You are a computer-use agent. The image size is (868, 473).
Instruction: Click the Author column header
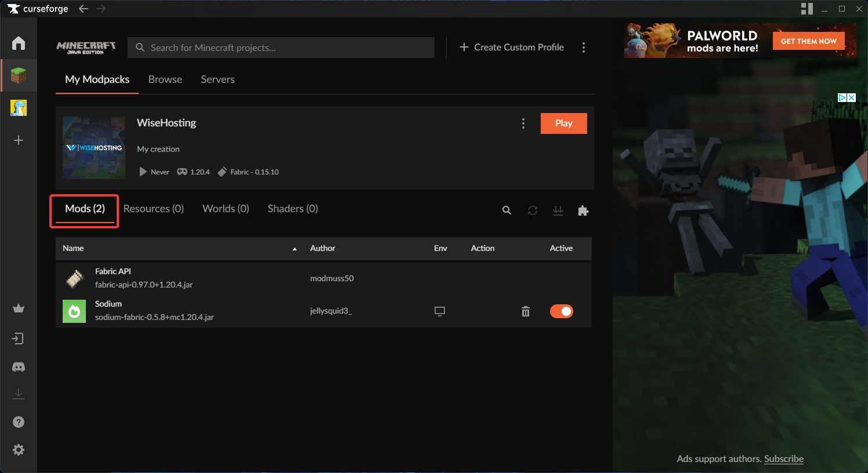pos(323,248)
